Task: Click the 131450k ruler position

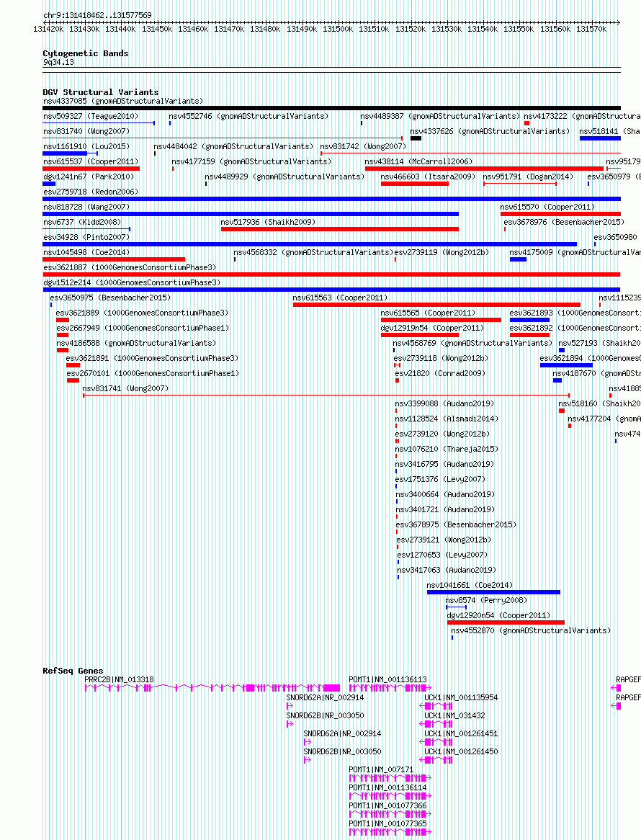Action: point(156,30)
